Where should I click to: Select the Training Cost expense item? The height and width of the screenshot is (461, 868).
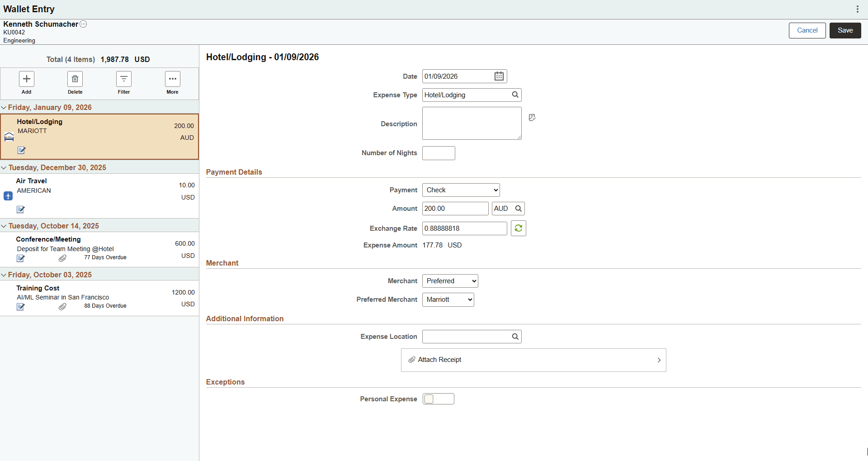coord(99,298)
